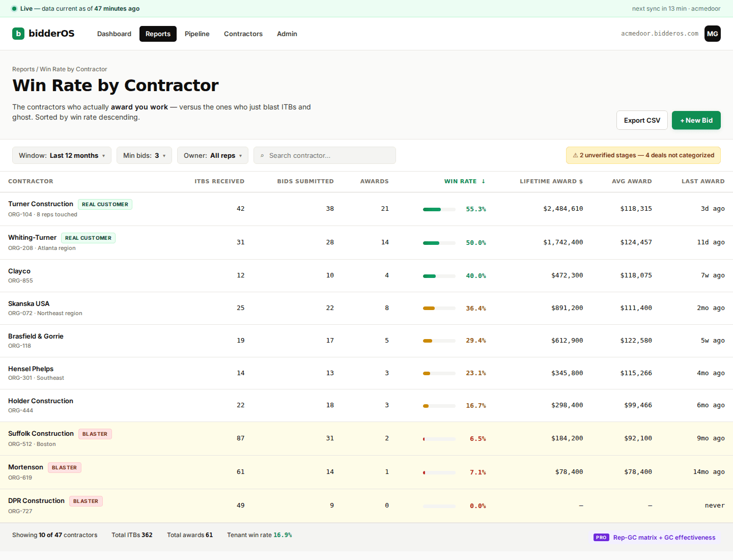This screenshot has height=560, width=733.
Task: Click the ORG-072 Northeast region subtitle
Action: tap(45, 314)
